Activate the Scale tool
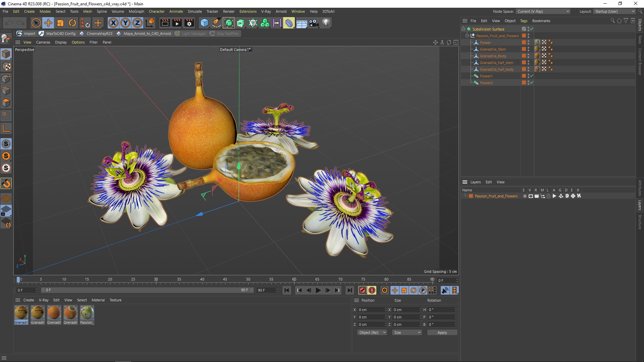The image size is (644, 362). coord(60,23)
